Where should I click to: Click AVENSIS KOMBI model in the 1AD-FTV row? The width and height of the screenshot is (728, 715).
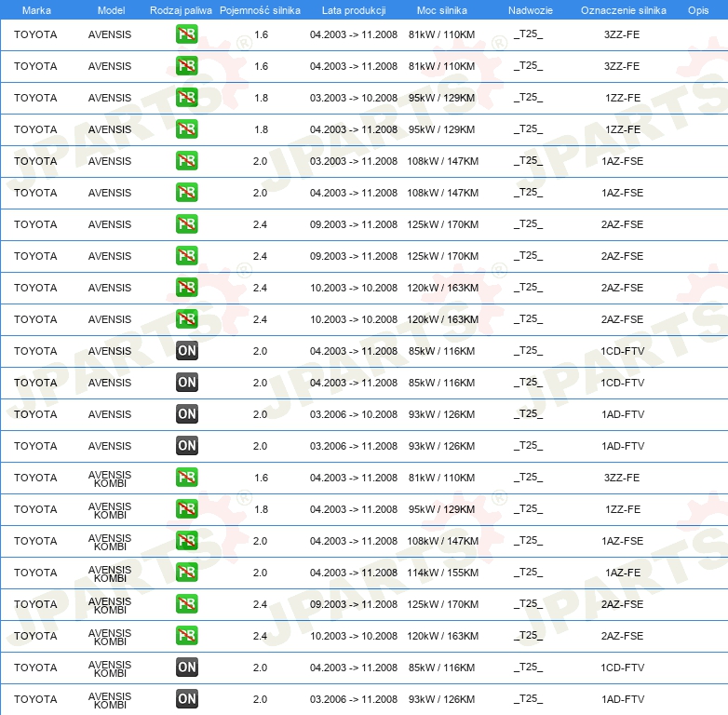coord(110,700)
